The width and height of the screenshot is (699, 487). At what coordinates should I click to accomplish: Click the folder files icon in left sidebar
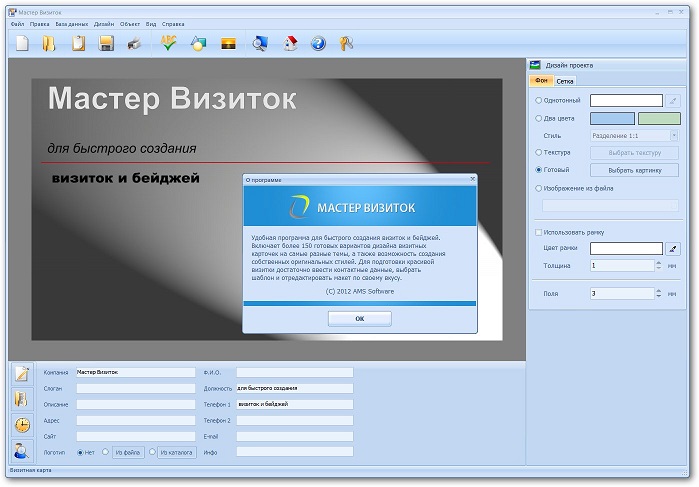(22, 399)
